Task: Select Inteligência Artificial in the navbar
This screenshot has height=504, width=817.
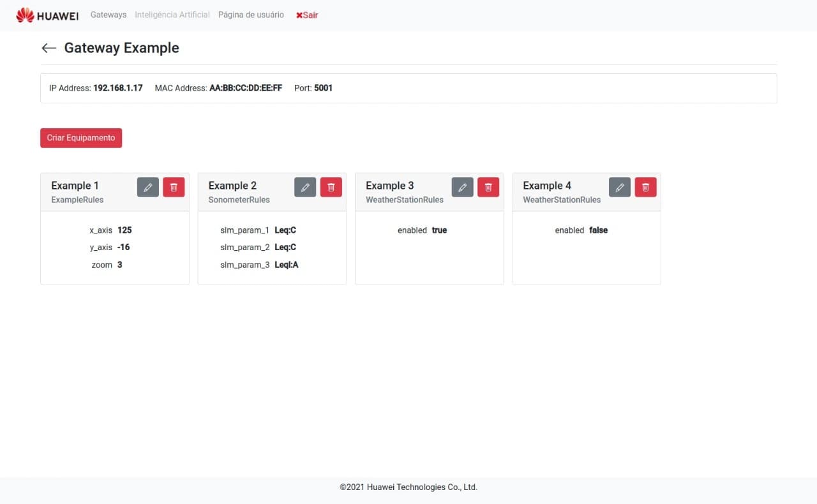Action: [x=172, y=15]
